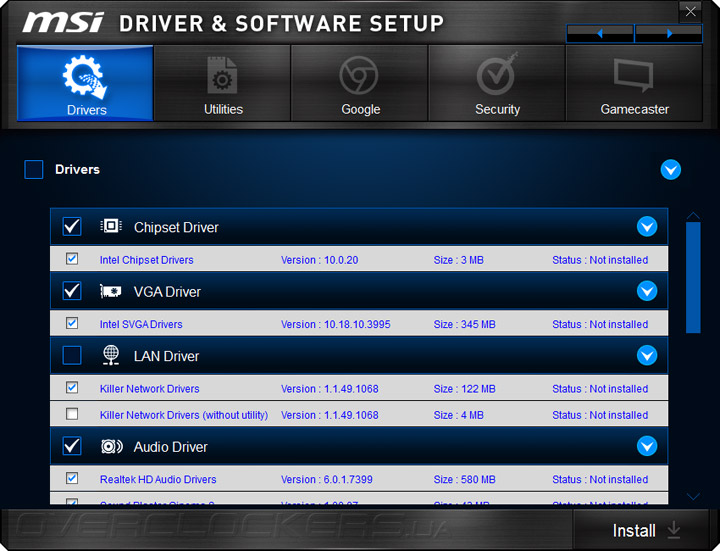Enable the LAN Driver category checkbox
This screenshot has width=720, height=551.
[72, 356]
